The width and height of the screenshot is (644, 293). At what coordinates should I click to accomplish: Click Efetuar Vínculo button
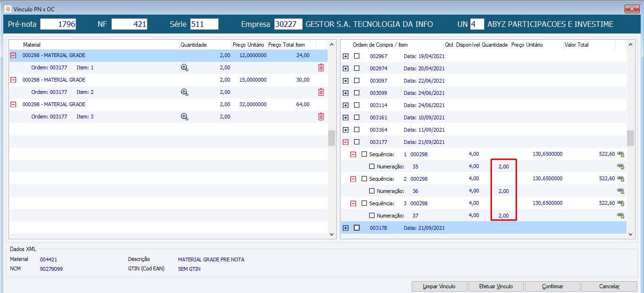point(496,286)
